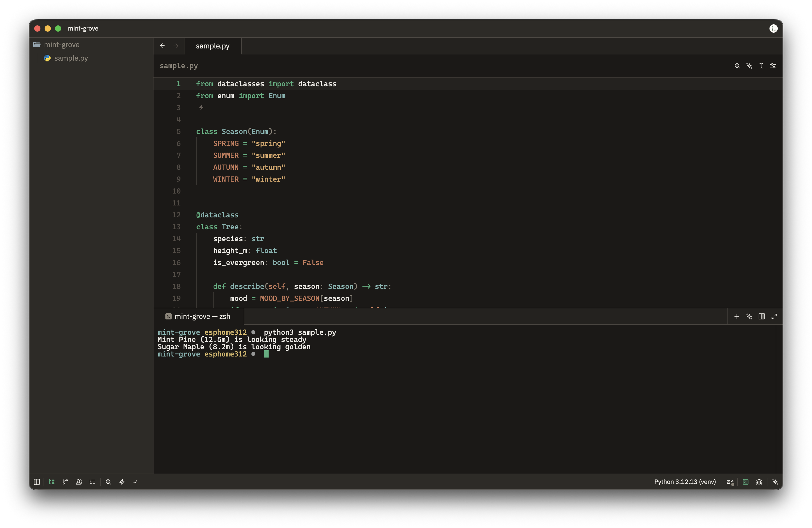Click the @dataclass decorator text
Viewport: 812px width, 528px height.
click(x=217, y=215)
